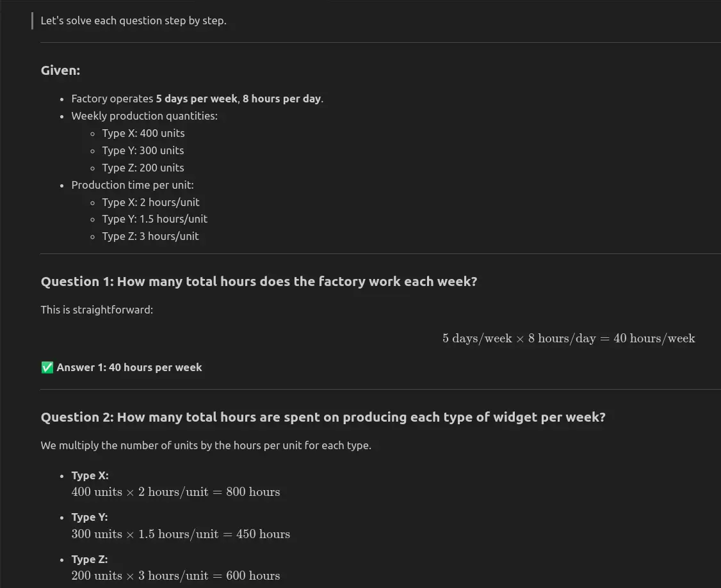Click the "Weekly production quantities:" bullet
Viewport: 721px width, 588px height.
coord(144,116)
